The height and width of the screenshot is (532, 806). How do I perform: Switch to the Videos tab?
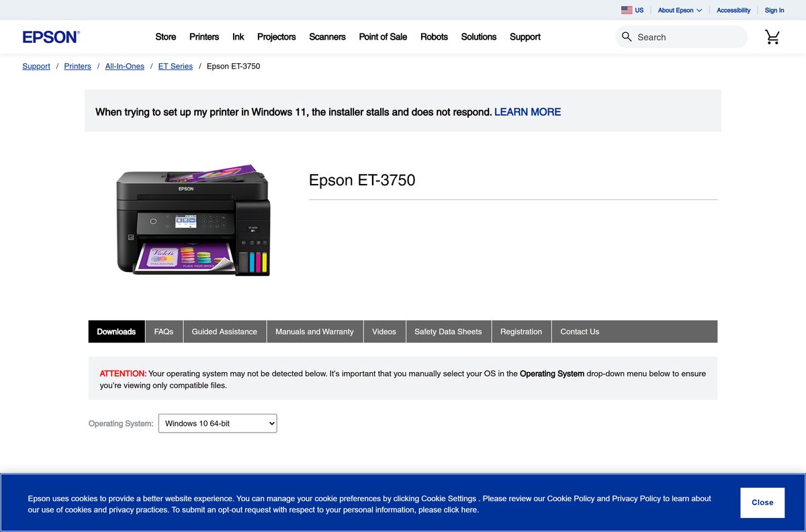[384, 331]
